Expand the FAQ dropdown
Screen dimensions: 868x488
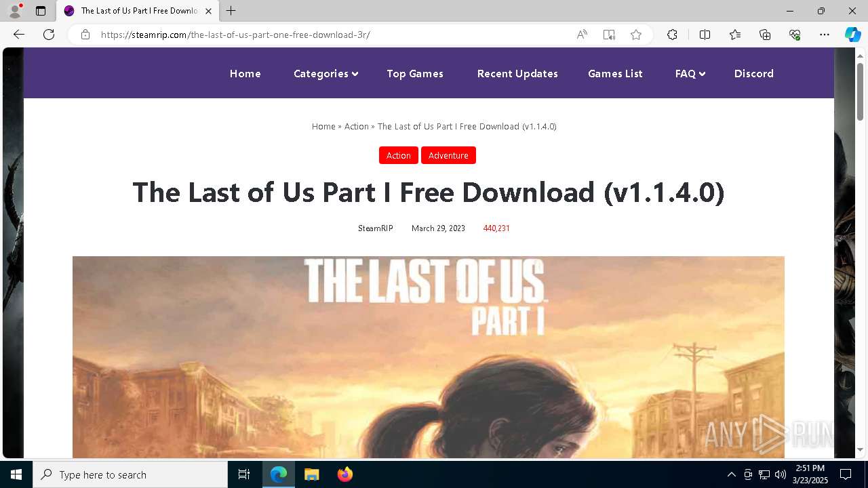coord(690,74)
